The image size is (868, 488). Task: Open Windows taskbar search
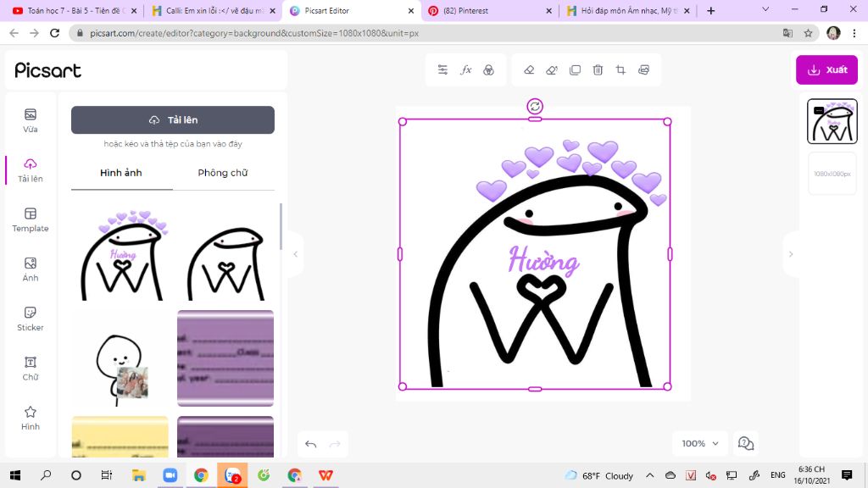(x=46, y=475)
